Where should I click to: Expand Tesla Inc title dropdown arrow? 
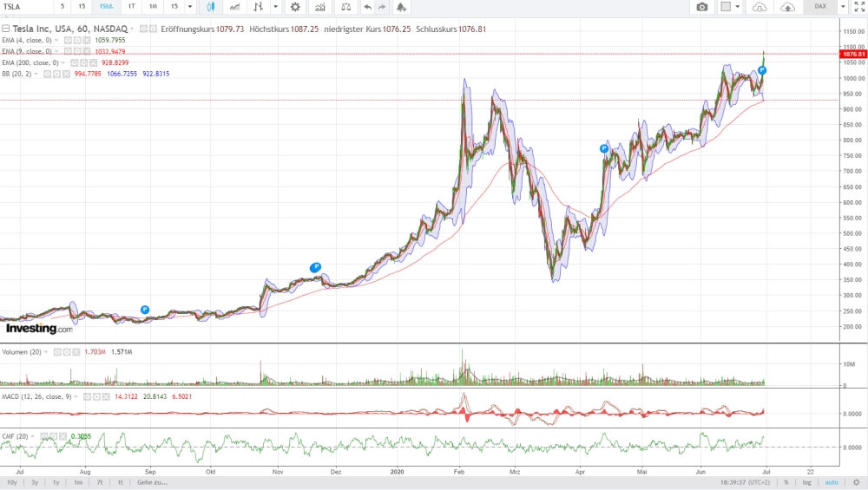coord(132,29)
